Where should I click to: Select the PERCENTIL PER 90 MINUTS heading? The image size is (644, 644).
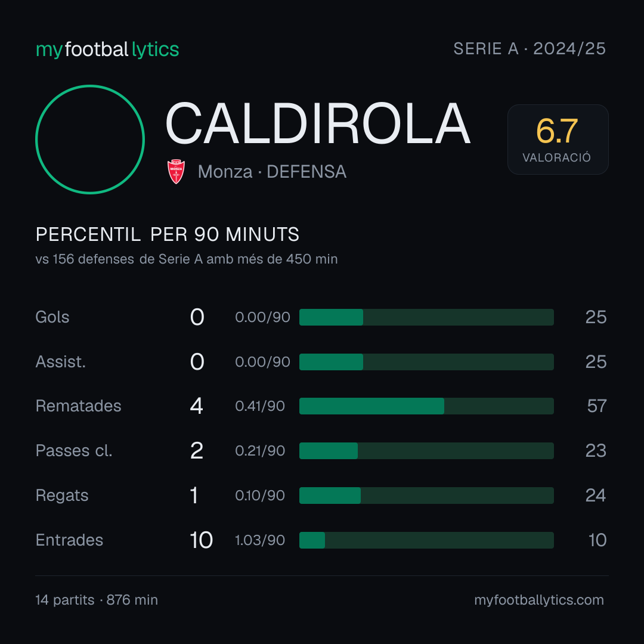167,234
